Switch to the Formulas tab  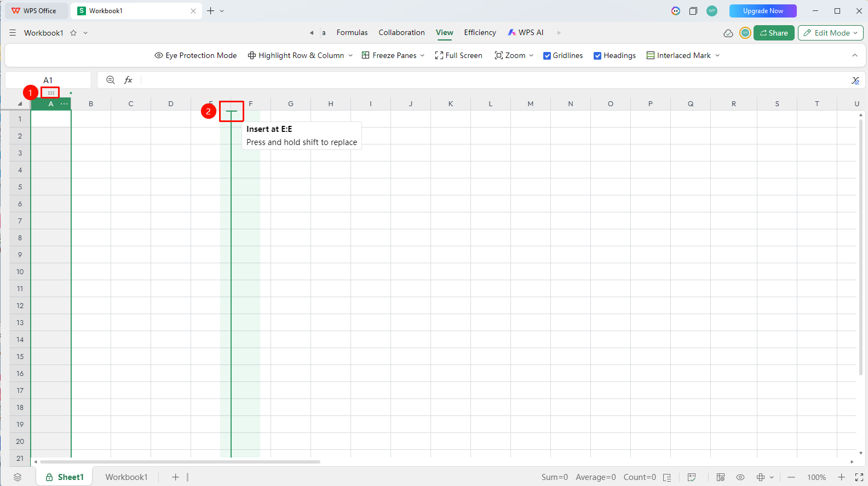pos(352,33)
